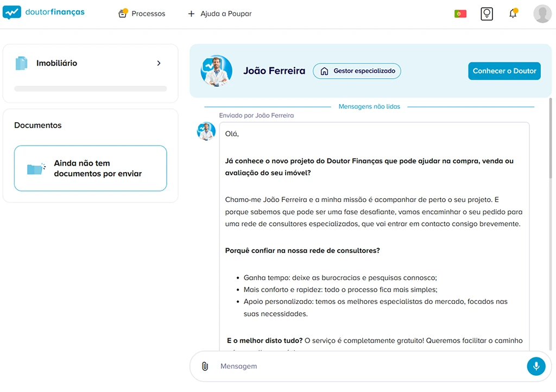Attach a file with the paperclip icon

(x=205, y=366)
